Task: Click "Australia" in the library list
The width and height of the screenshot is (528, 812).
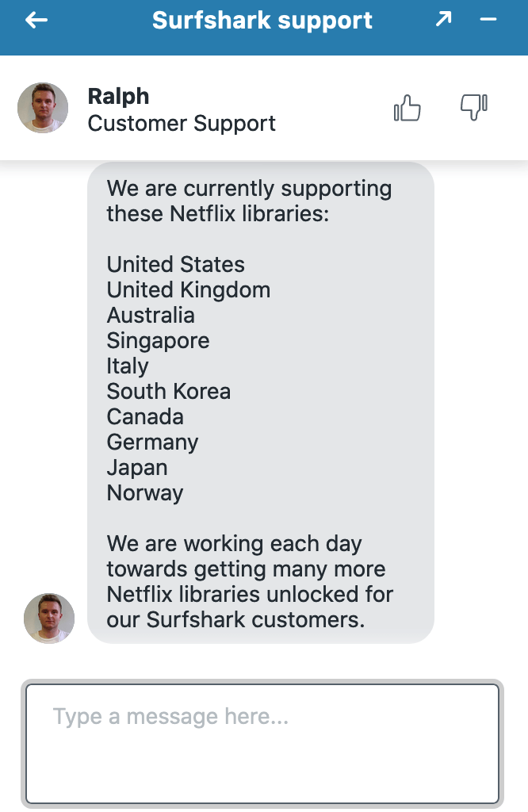Action: click(151, 316)
